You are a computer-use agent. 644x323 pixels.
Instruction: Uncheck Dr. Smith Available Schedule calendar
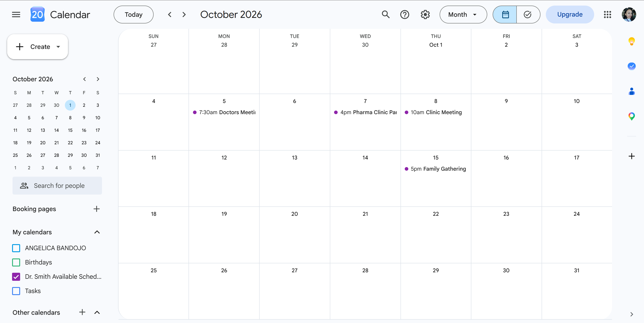pyautogui.click(x=16, y=277)
